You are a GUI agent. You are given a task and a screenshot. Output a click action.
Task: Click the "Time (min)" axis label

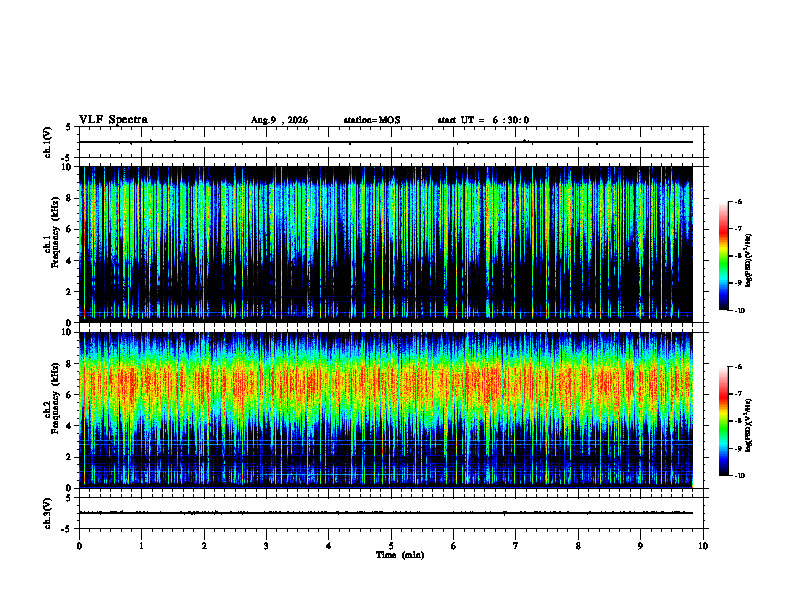point(400,555)
